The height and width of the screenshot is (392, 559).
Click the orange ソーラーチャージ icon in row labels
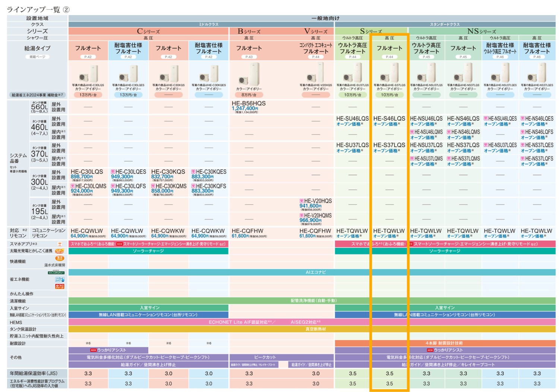[60, 251]
